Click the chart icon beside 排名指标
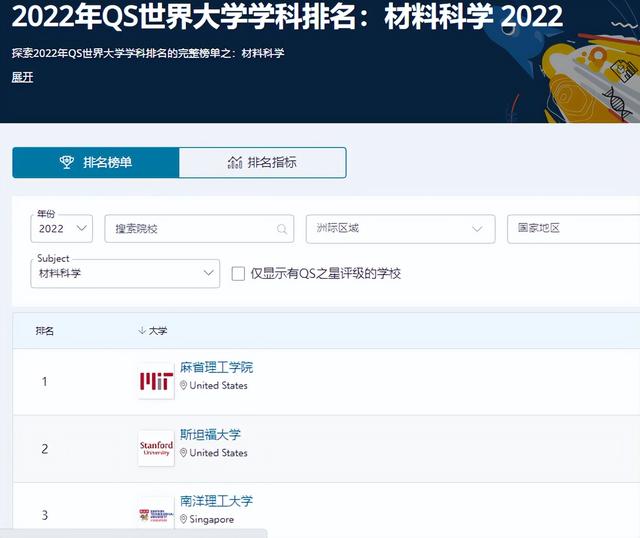 coord(235,162)
